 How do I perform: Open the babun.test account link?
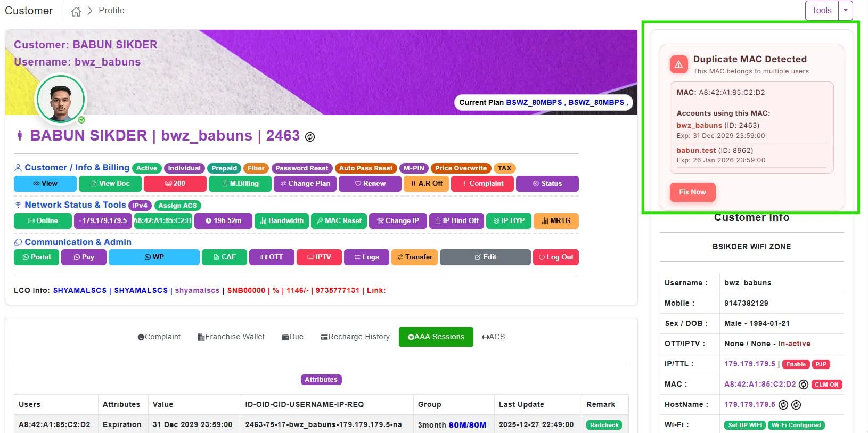pyautogui.click(x=696, y=151)
